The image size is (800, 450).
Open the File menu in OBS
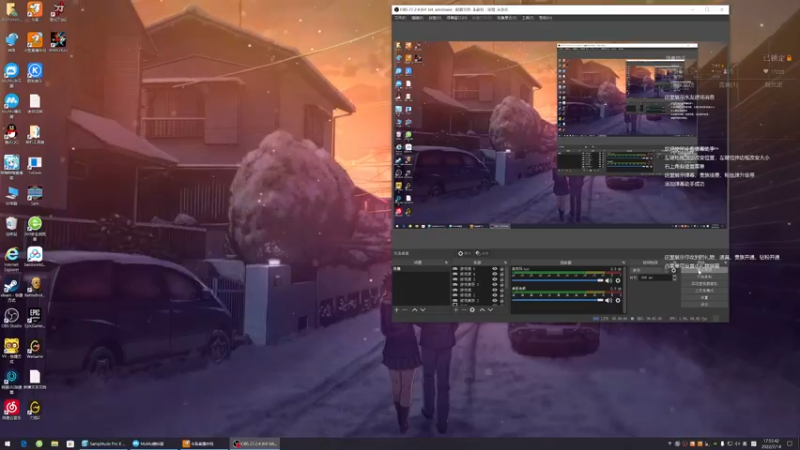pyautogui.click(x=400, y=18)
